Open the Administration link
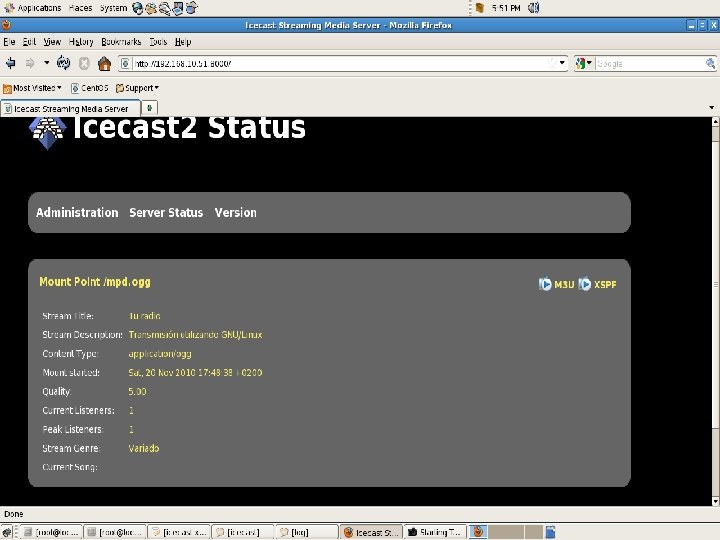The image size is (720, 540). click(x=77, y=213)
